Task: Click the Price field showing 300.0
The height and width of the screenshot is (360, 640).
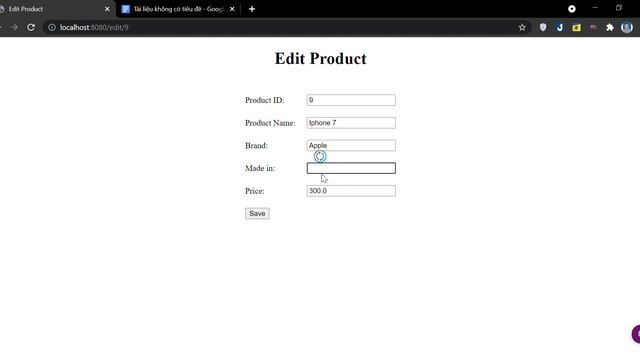Action: click(351, 191)
